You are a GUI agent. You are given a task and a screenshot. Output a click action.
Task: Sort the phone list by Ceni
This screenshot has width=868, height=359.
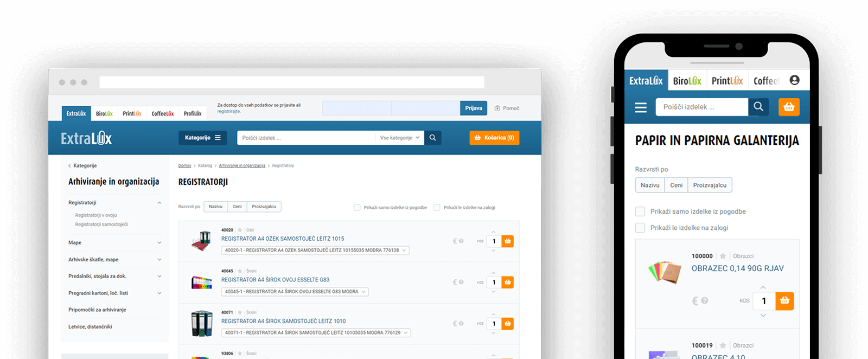click(676, 185)
